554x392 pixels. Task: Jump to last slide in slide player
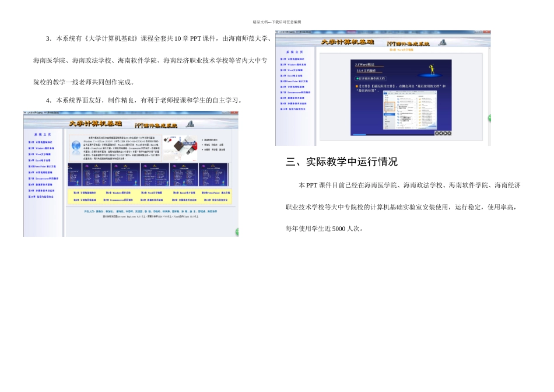coord(450,133)
